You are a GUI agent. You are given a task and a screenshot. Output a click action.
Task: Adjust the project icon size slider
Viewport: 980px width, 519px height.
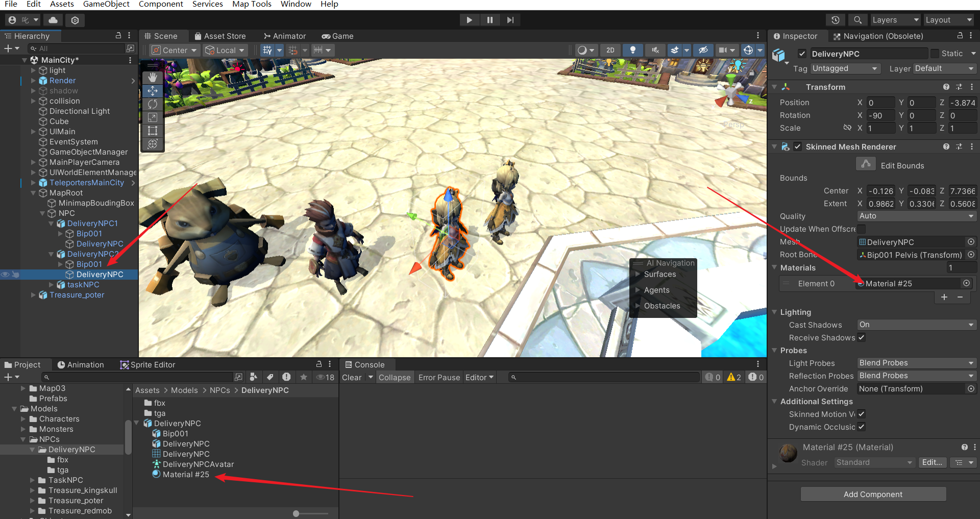click(x=296, y=513)
